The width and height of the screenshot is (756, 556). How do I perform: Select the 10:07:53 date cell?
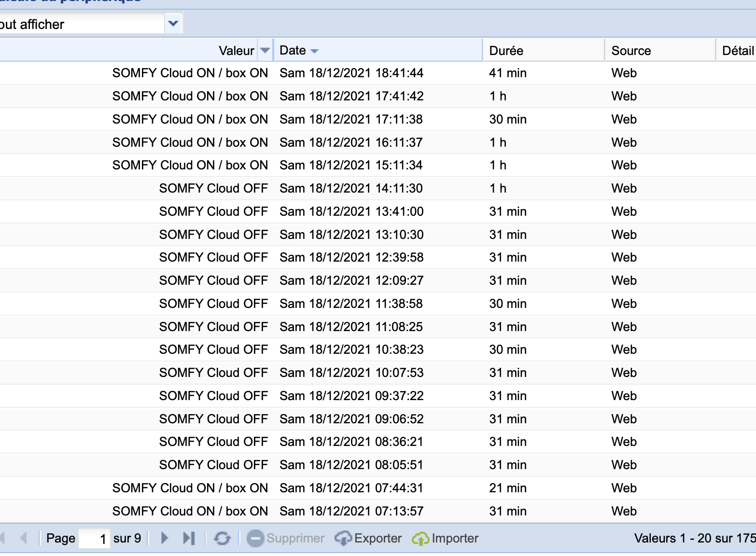point(351,373)
